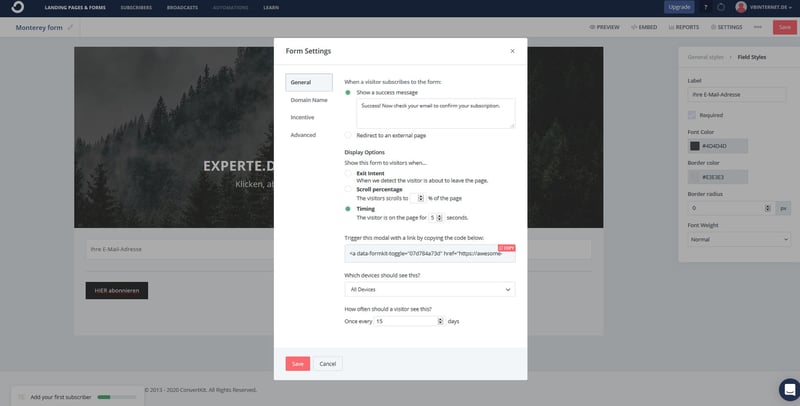Click the help question mark icon
Screen dimensions: 800x406
[x=706, y=7]
